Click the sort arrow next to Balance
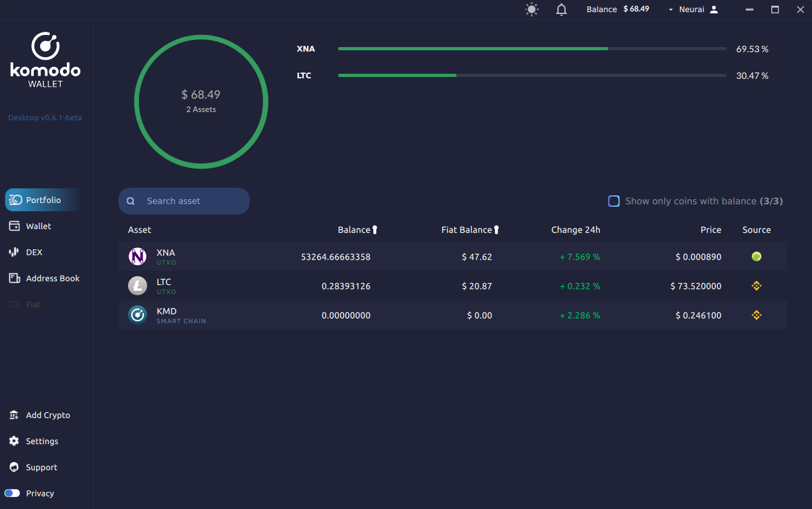This screenshot has height=509, width=812. (x=374, y=229)
